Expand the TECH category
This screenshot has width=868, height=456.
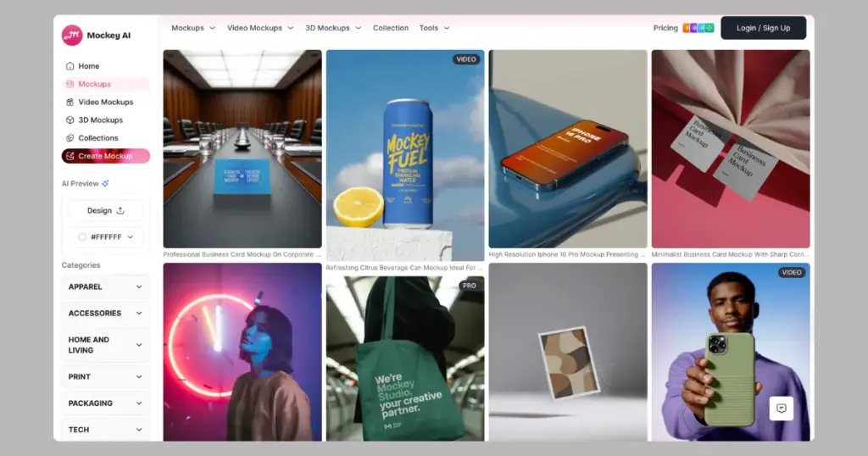[x=105, y=430]
